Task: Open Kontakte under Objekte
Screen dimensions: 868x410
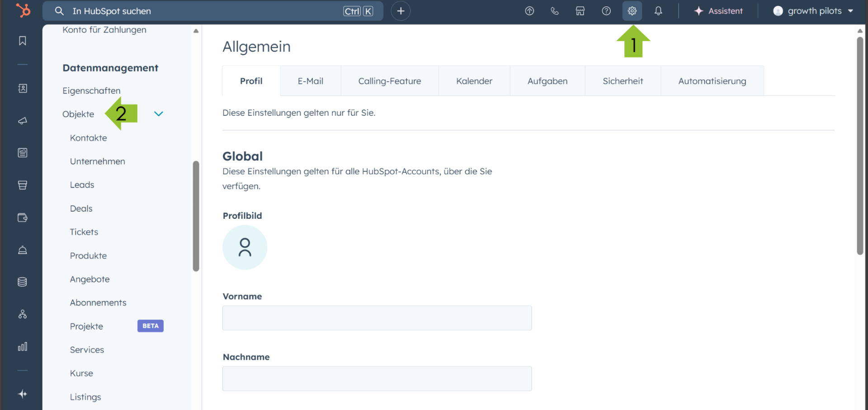Action: click(88, 138)
